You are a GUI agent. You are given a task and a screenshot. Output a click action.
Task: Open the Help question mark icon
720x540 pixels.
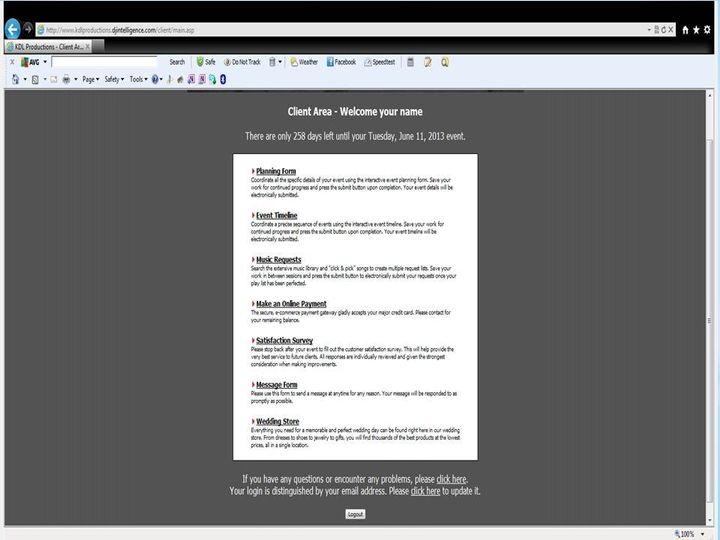pyautogui.click(x=155, y=79)
